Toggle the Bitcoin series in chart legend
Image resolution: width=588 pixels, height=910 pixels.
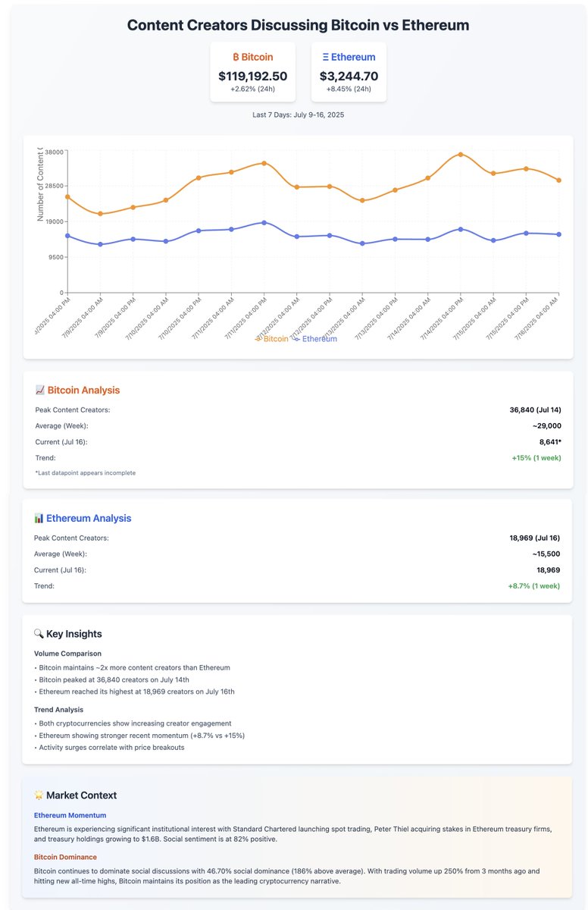[x=271, y=339]
